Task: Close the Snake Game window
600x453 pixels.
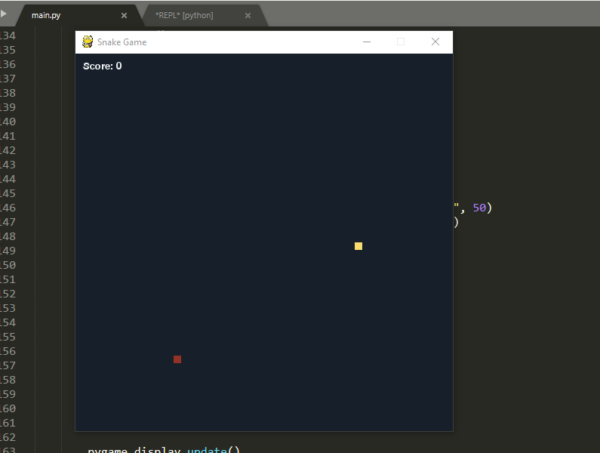Action: (x=435, y=42)
